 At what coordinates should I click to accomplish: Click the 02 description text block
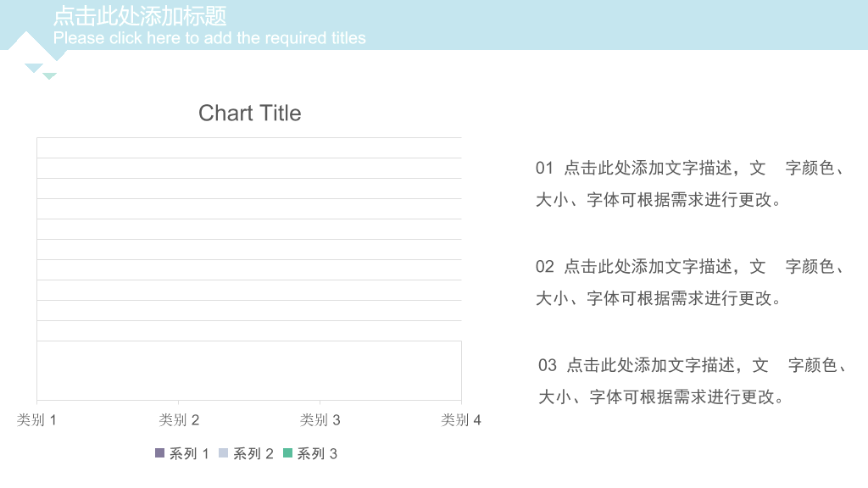tap(690, 282)
